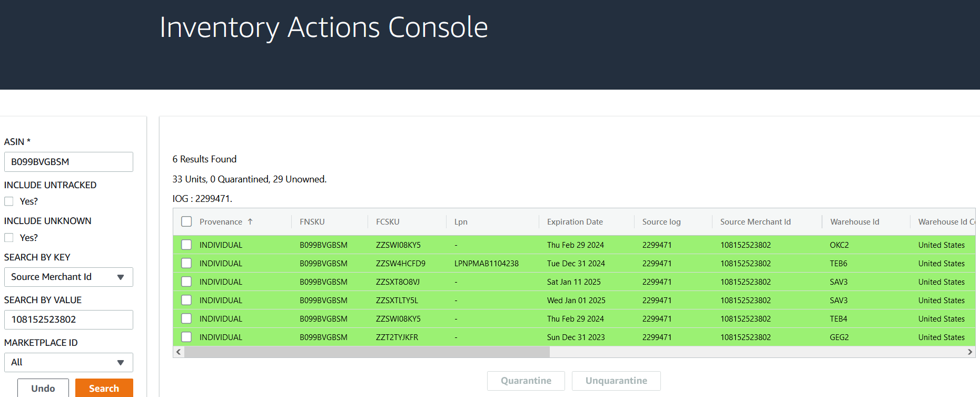Click the FNSKU cell in the GEG2 row
The height and width of the screenshot is (397, 980).
(323, 337)
